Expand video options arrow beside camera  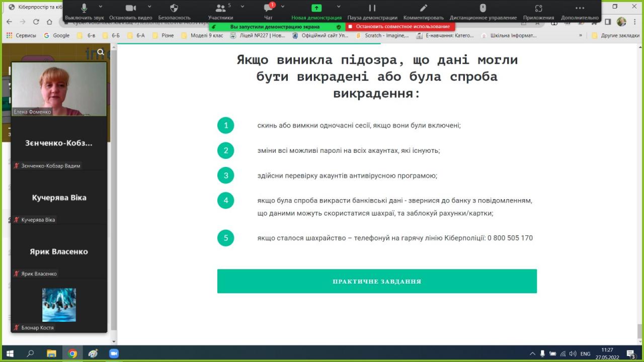(148, 7)
